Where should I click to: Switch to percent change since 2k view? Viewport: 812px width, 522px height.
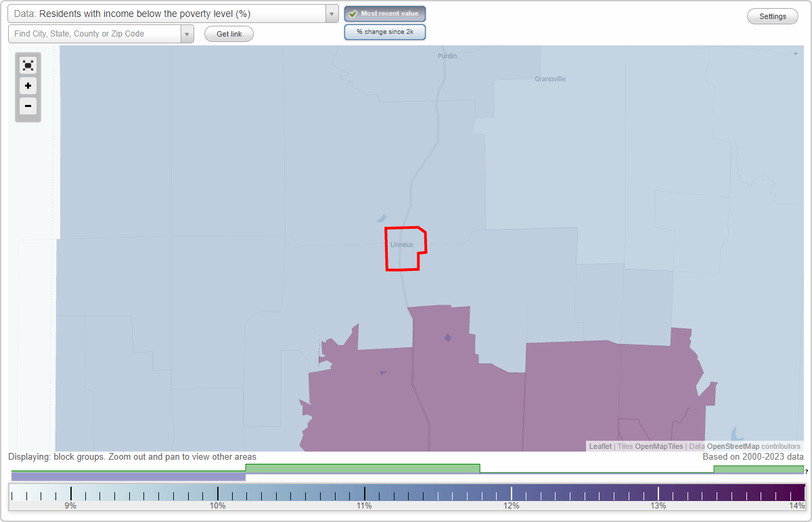[x=385, y=31]
